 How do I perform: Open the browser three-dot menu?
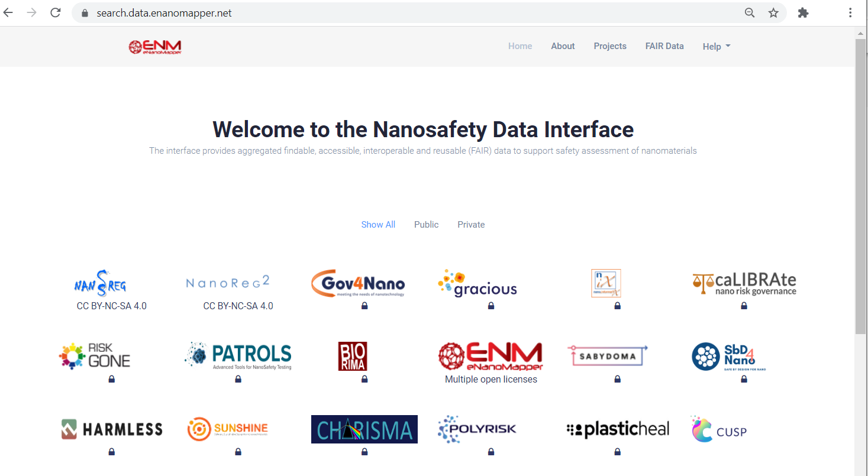(850, 13)
